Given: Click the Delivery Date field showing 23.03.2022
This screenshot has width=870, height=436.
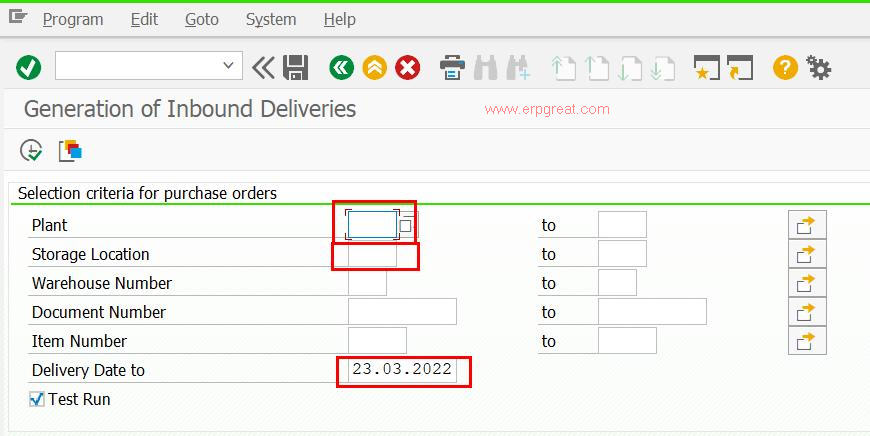Looking at the screenshot, I should (x=402, y=369).
